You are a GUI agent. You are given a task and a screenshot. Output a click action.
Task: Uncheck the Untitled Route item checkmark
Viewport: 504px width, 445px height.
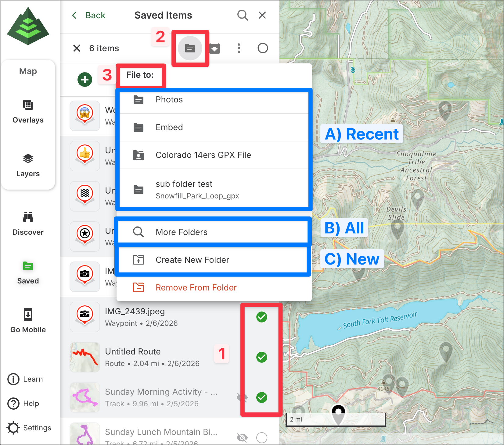pyautogui.click(x=261, y=357)
